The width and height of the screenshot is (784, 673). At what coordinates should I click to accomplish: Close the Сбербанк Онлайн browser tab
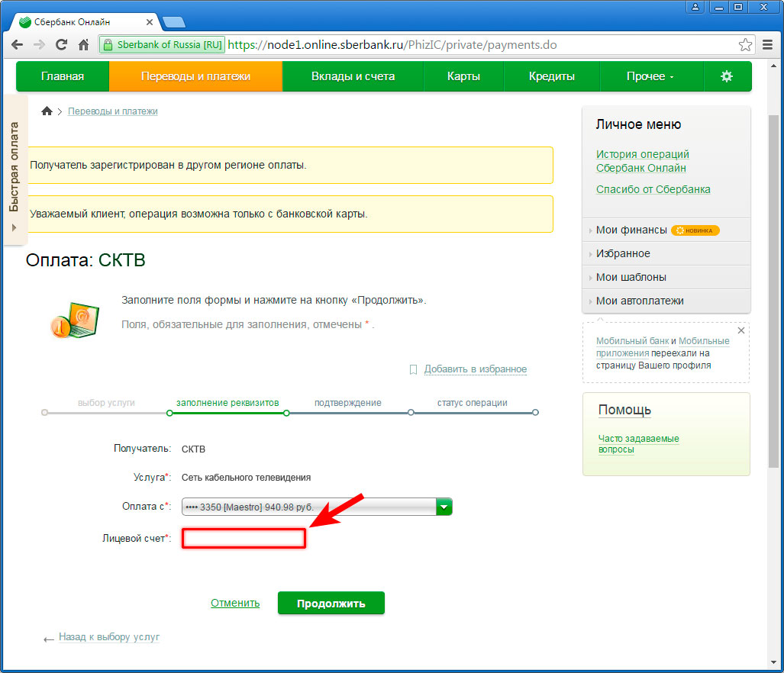coord(150,22)
